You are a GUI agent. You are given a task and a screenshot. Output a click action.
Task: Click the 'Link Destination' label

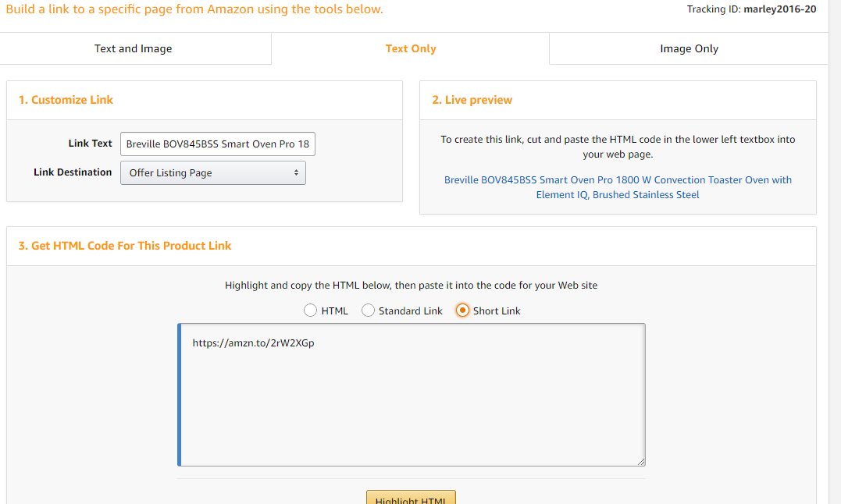pyautogui.click(x=73, y=172)
